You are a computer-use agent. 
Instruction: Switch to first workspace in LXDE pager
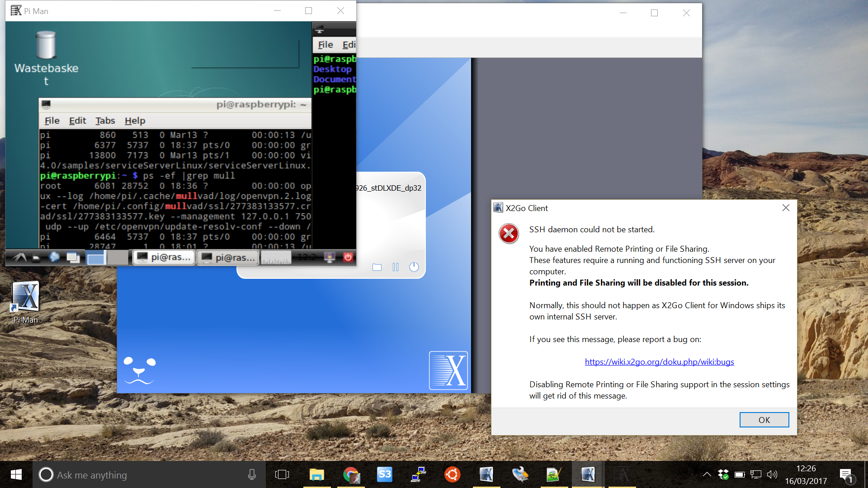(x=96, y=258)
